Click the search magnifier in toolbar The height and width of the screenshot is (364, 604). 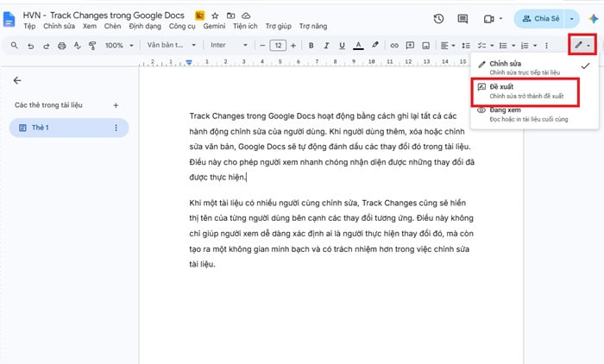[15, 46]
